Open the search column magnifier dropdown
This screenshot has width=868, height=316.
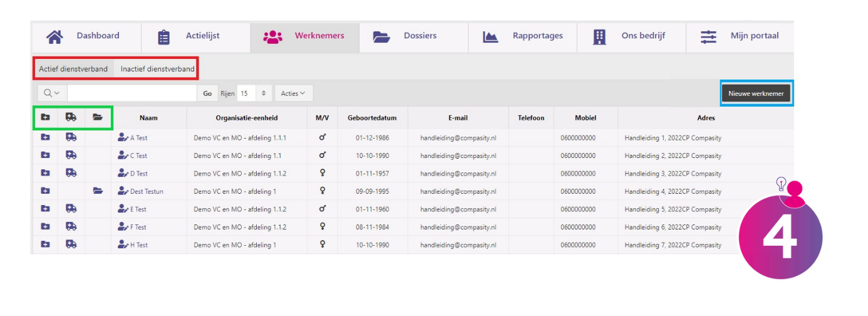pos(52,93)
